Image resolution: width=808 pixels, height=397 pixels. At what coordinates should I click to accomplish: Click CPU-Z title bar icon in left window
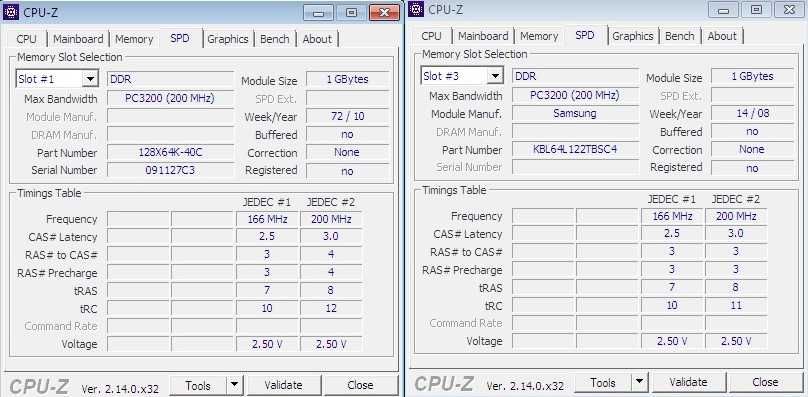click(10, 11)
